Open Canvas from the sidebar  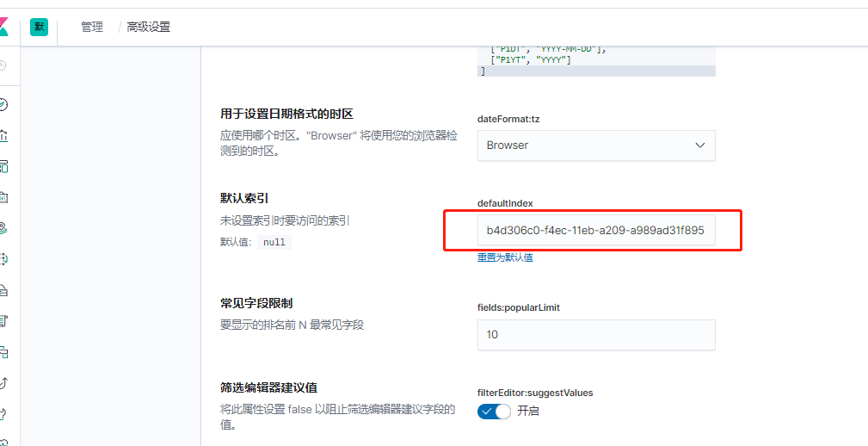tap(3, 198)
